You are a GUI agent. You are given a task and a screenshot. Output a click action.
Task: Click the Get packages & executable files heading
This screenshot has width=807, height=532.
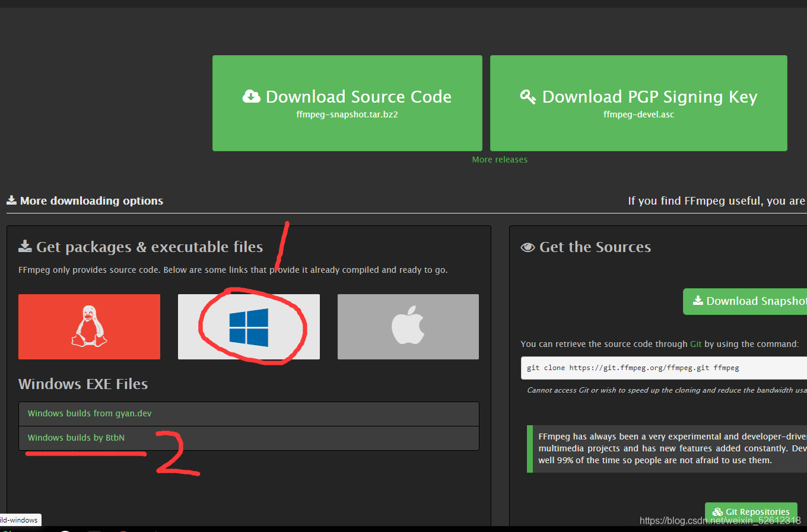[141, 247]
